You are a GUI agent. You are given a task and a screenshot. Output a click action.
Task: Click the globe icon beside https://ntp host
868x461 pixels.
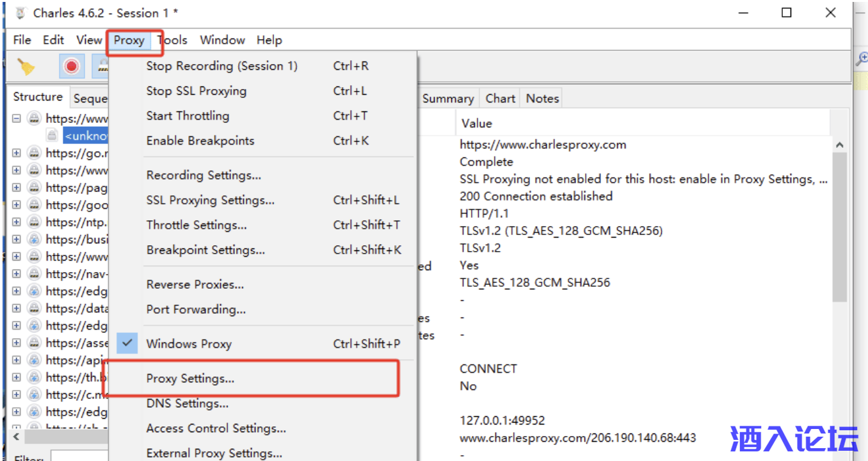35,222
